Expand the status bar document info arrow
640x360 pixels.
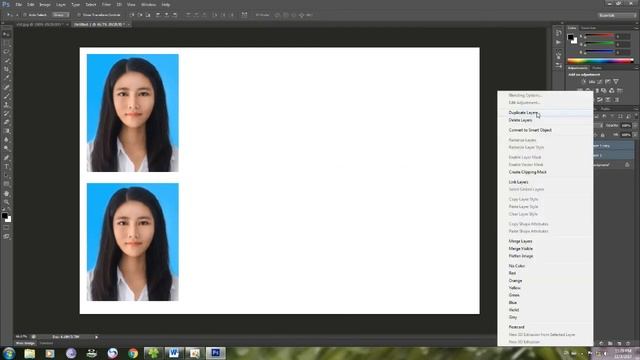tap(96, 337)
